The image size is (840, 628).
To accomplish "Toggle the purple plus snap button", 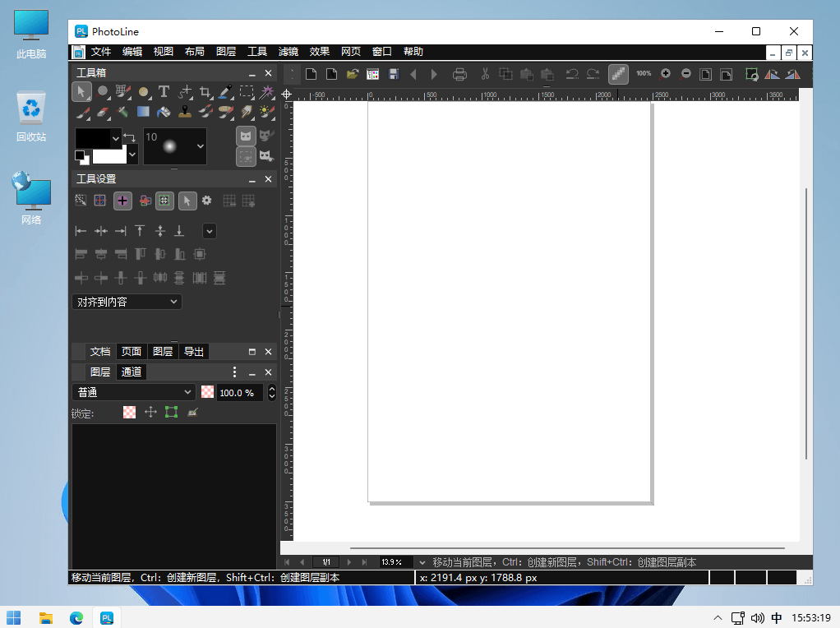I will [x=122, y=201].
